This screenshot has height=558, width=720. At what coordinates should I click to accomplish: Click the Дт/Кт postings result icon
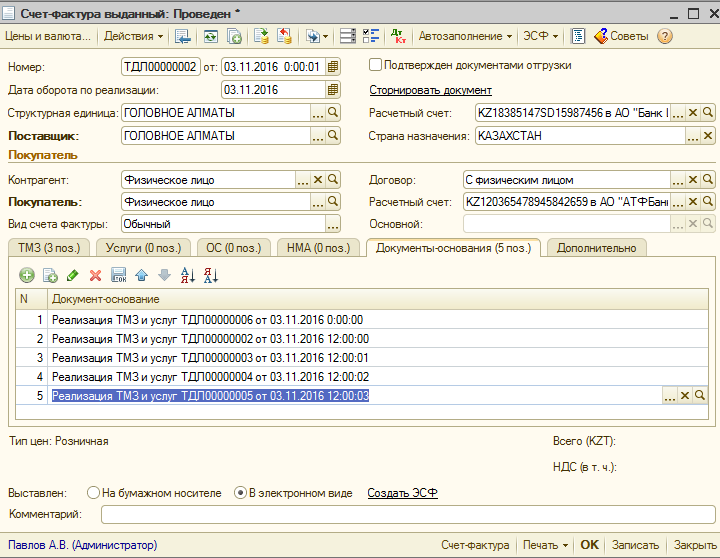pos(398,36)
